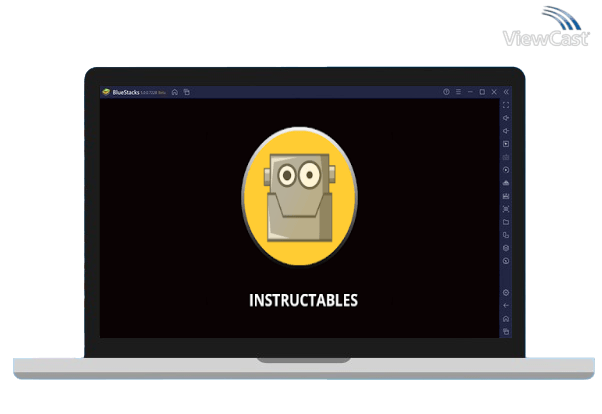The width and height of the screenshot is (602, 414).
Task: Open multi-instance icon in the title bar
Action: pyautogui.click(x=187, y=92)
